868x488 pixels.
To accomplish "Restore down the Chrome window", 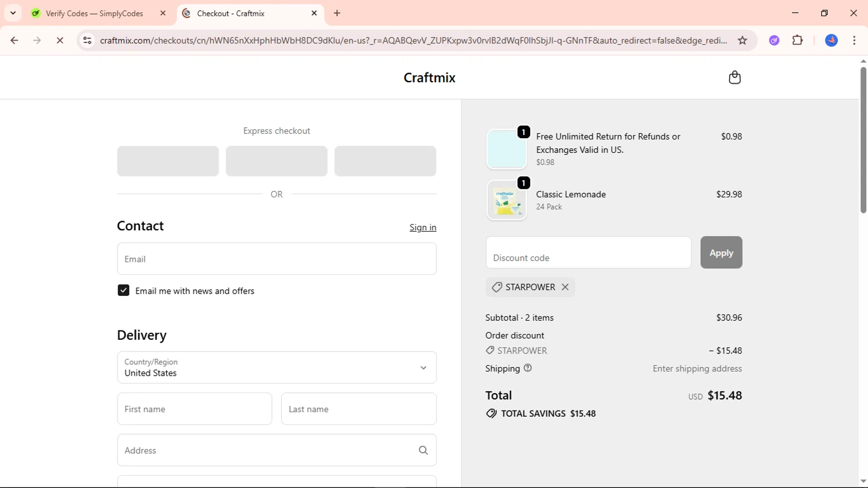I will pyautogui.click(x=825, y=13).
